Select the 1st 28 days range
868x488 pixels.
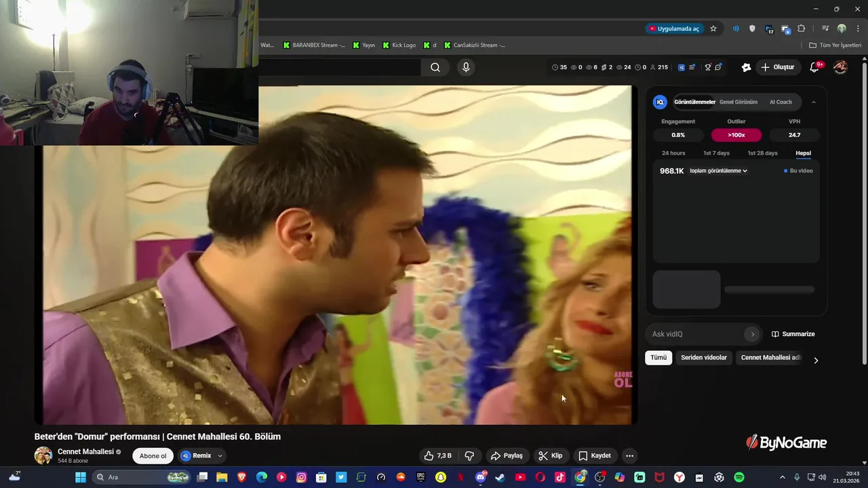point(762,153)
